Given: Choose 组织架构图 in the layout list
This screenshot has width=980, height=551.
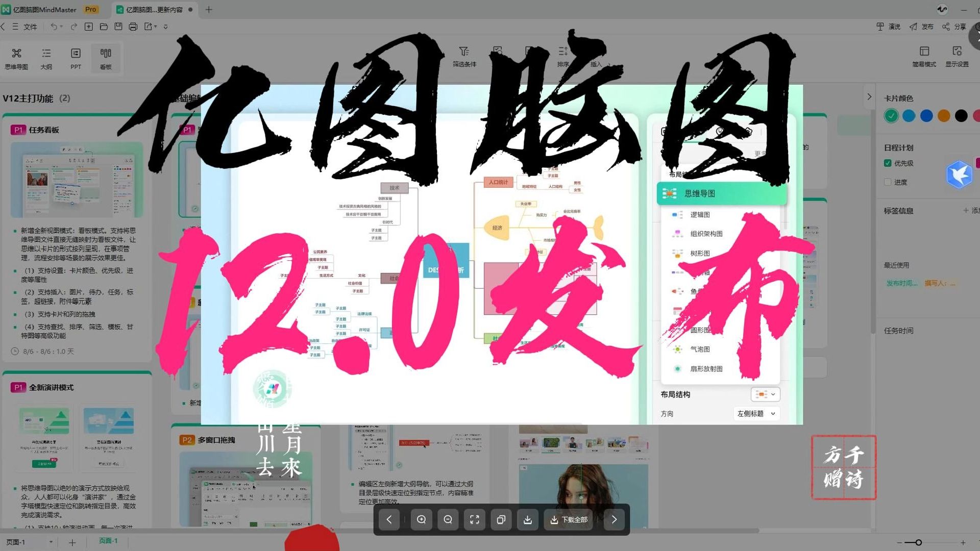Looking at the screenshot, I should [x=706, y=234].
